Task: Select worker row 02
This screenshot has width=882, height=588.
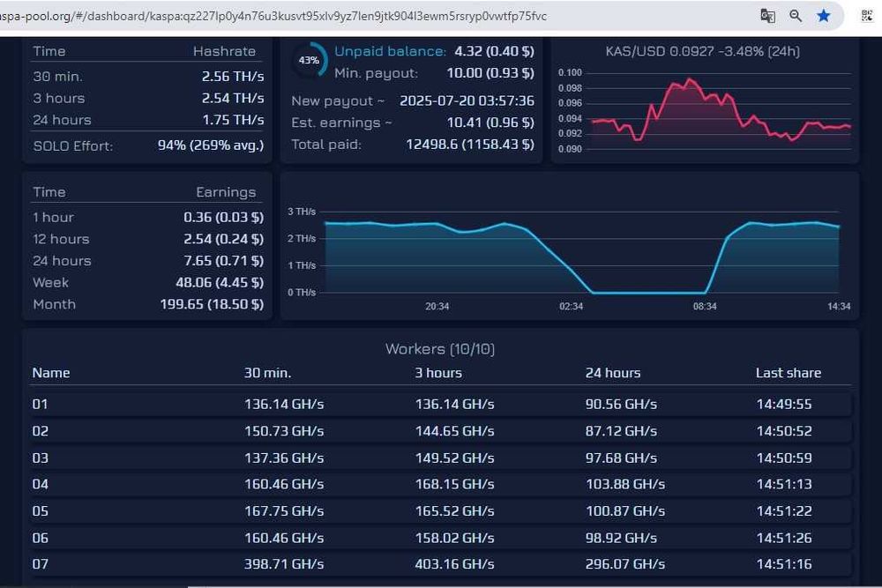Action: point(440,431)
